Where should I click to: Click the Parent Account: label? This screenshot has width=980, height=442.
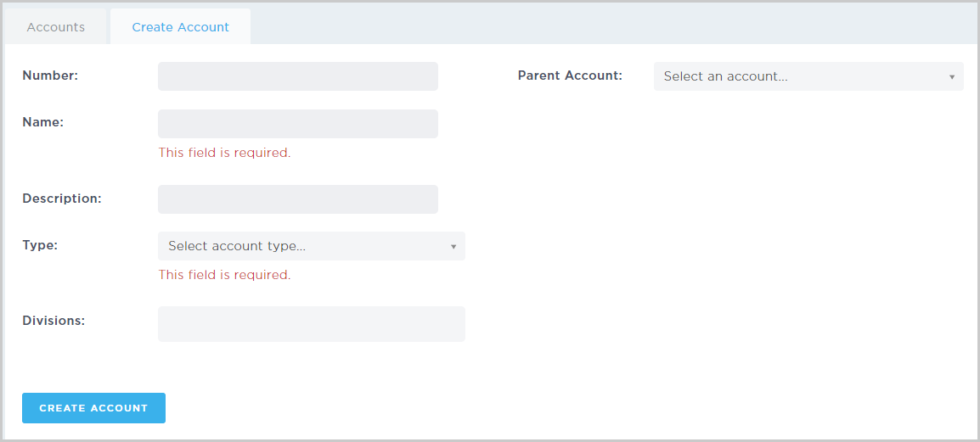570,76
